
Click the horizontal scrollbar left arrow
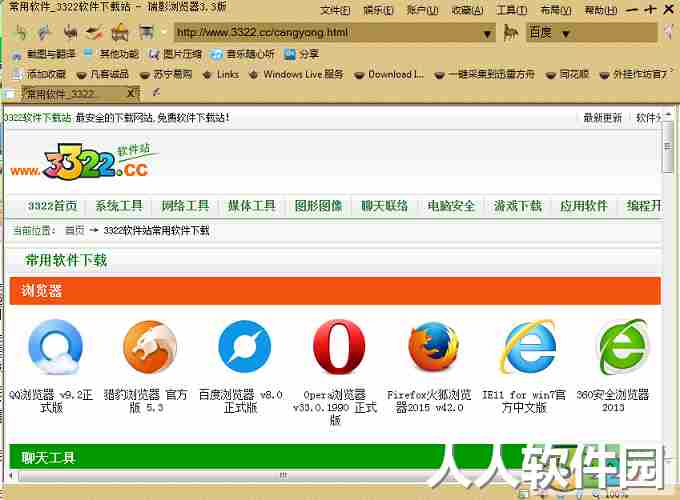pyautogui.click(x=11, y=476)
